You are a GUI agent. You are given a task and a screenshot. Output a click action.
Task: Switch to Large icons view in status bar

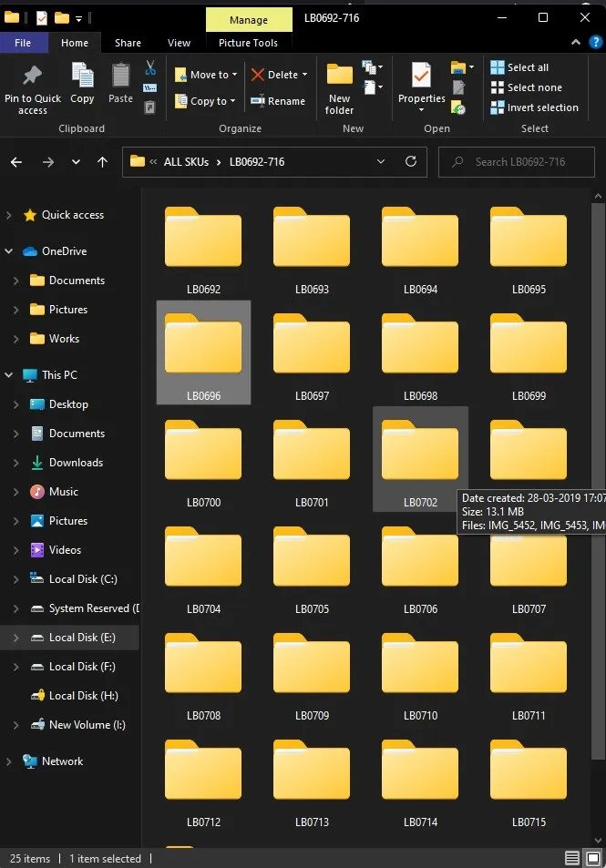[592, 859]
